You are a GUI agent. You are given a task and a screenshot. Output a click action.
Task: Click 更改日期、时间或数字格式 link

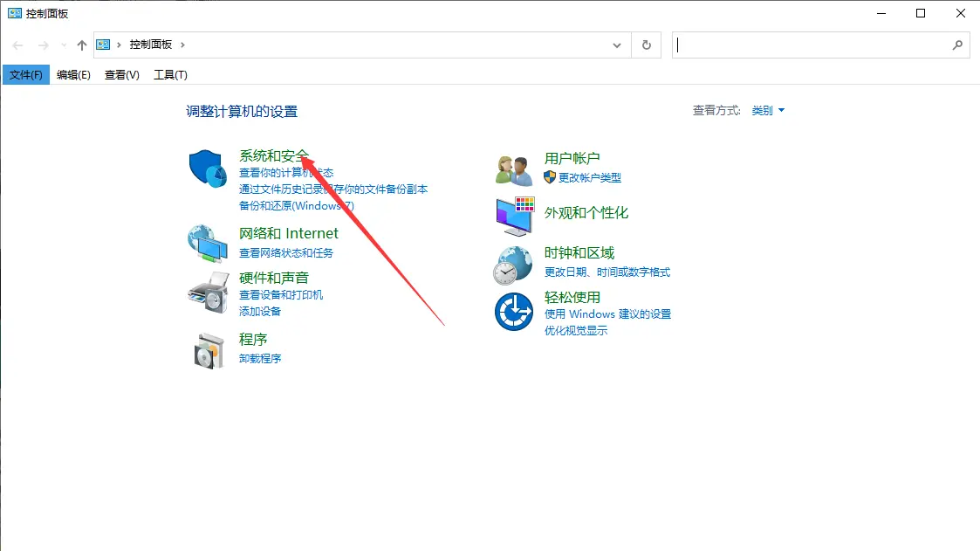pos(607,272)
